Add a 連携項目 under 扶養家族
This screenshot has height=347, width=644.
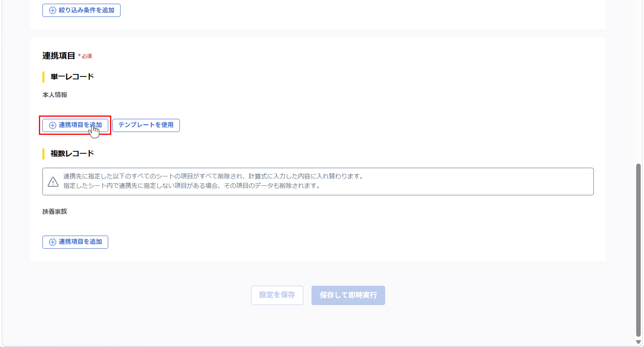(x=75, y=242)
